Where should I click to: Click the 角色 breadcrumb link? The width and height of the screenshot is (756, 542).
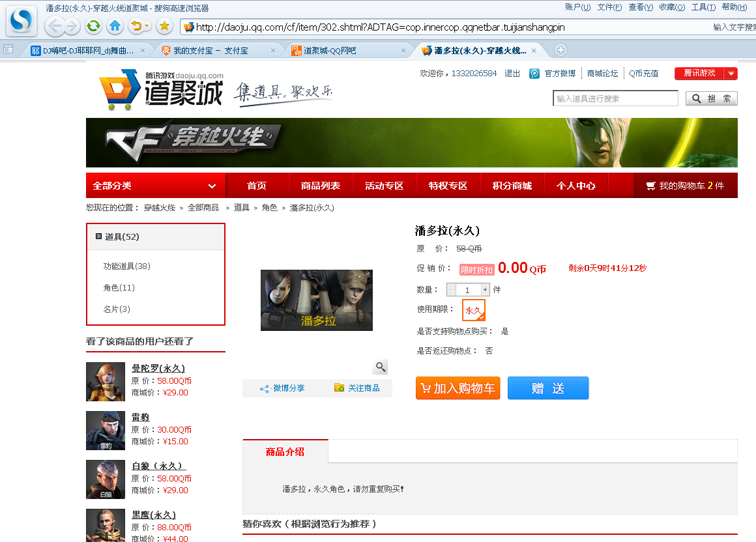click(x=270, y=208)
